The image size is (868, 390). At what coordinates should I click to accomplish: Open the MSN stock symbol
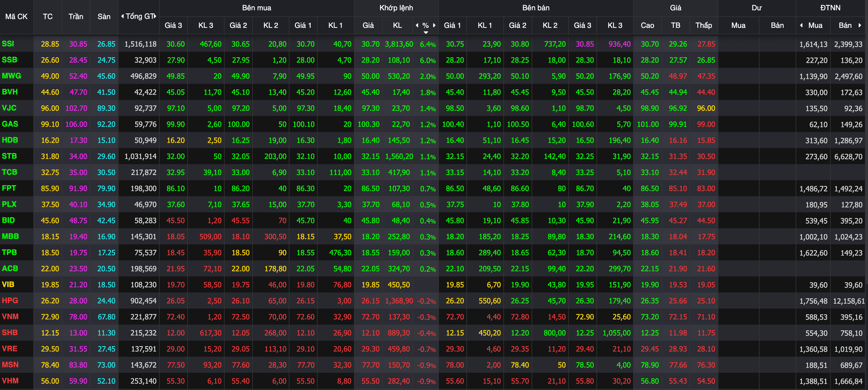click(10, 365)
